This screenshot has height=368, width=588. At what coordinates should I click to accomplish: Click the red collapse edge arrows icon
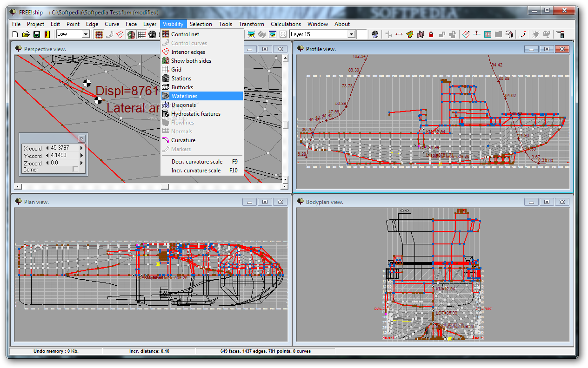click(x=399, y=34)
